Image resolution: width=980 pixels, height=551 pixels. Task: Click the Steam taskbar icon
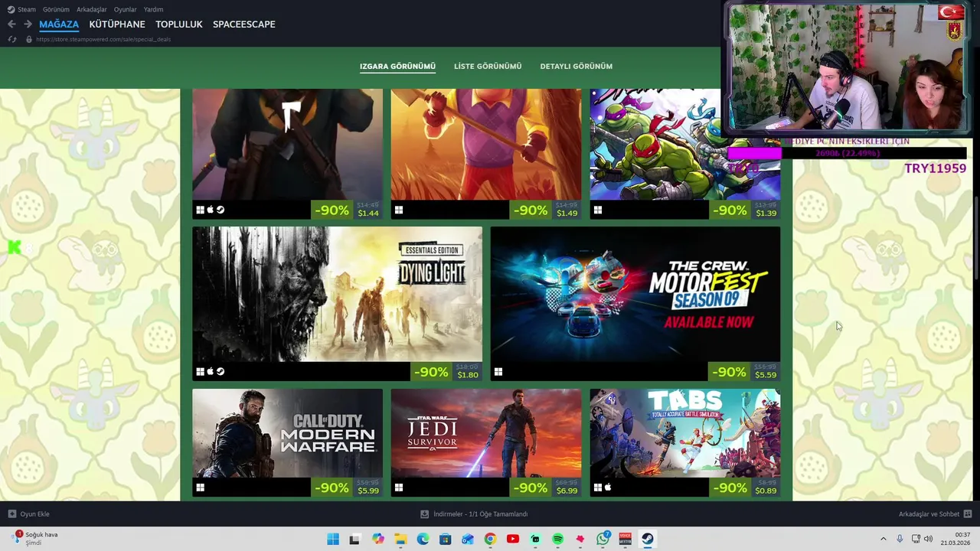click(x=648, y=540)
